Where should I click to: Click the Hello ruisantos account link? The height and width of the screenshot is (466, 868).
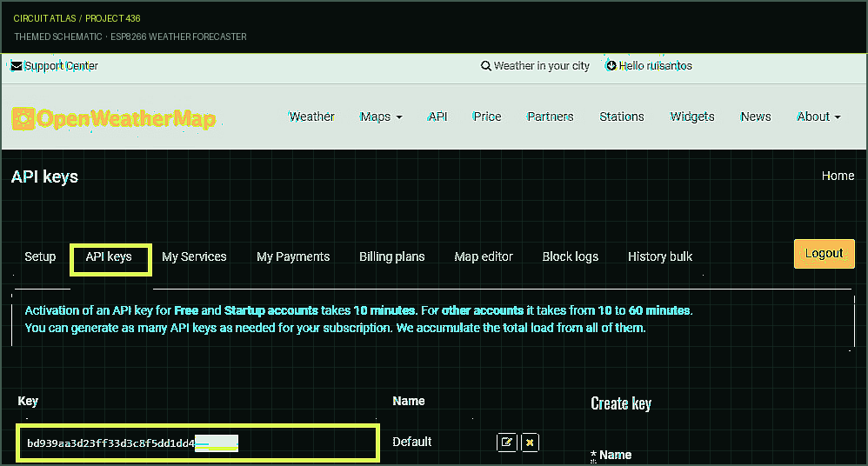[656, 66]
